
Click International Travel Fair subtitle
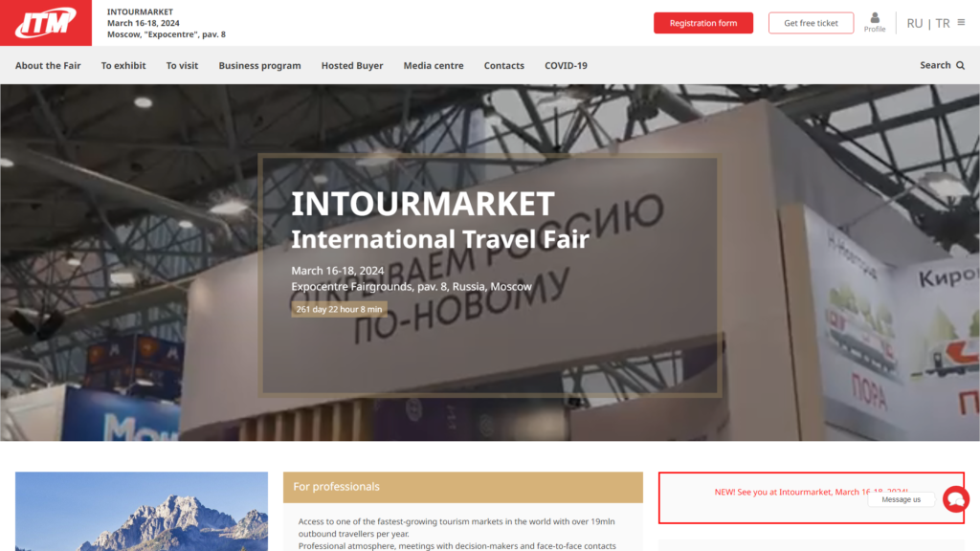coord(440,239)
